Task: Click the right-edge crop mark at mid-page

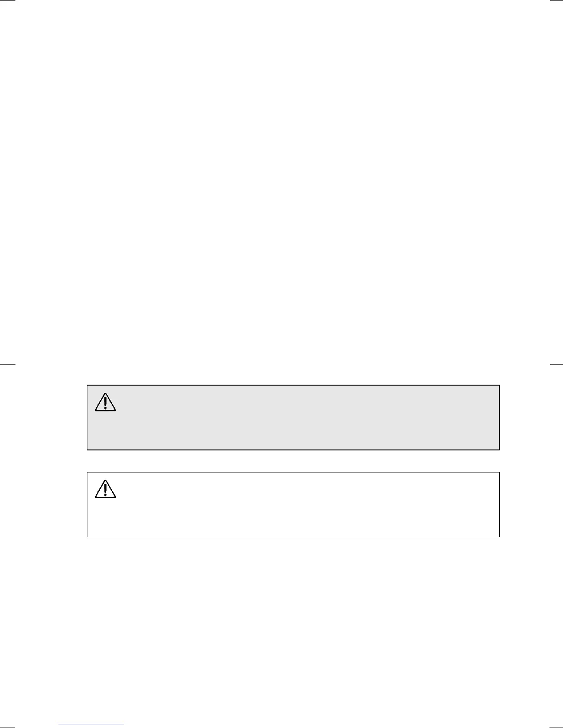Action: 556,364
